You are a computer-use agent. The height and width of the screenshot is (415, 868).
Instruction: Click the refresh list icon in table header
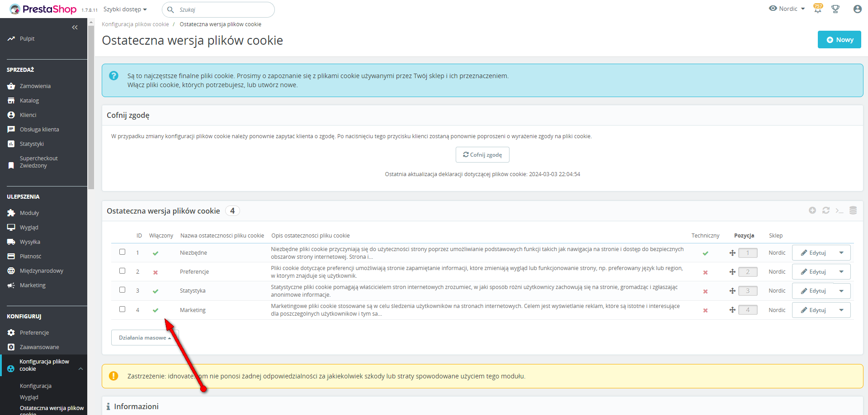coord(826,210)
